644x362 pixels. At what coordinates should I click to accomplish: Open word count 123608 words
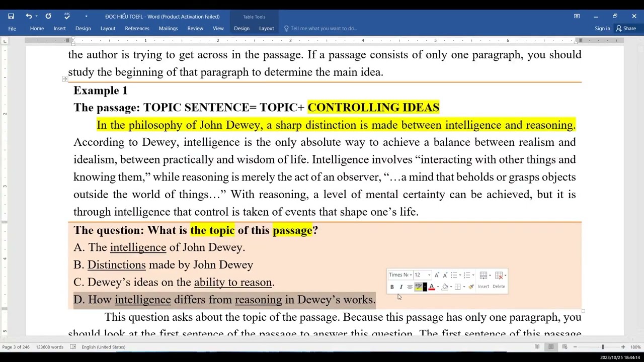(49, 347)
